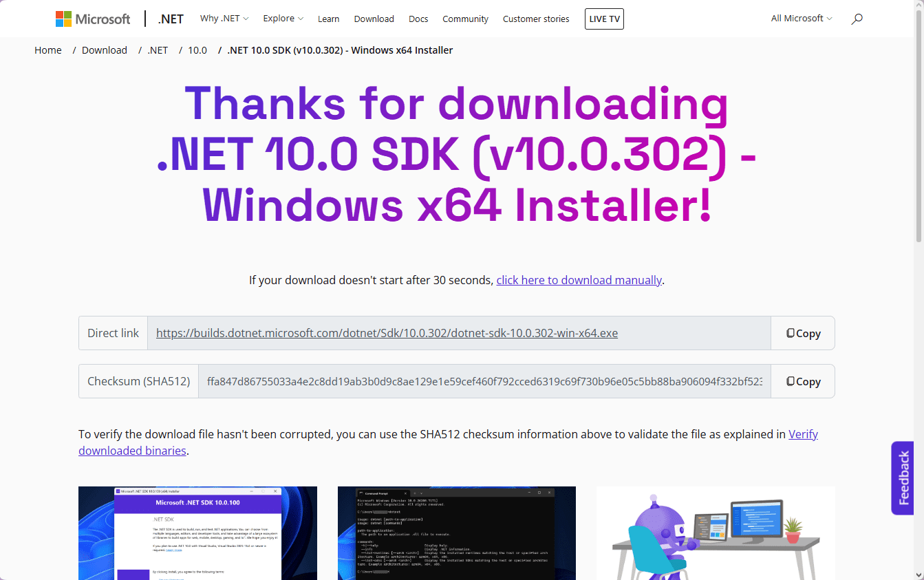924x580 pixels.
Task: Go to 10.0 breadcrumb
Action: (x=197, y=50)
